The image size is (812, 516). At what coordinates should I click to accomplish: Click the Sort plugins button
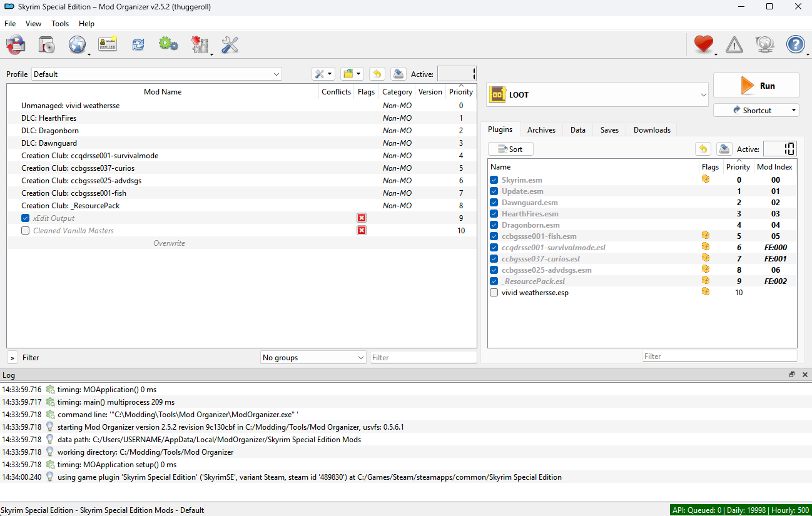510,149
